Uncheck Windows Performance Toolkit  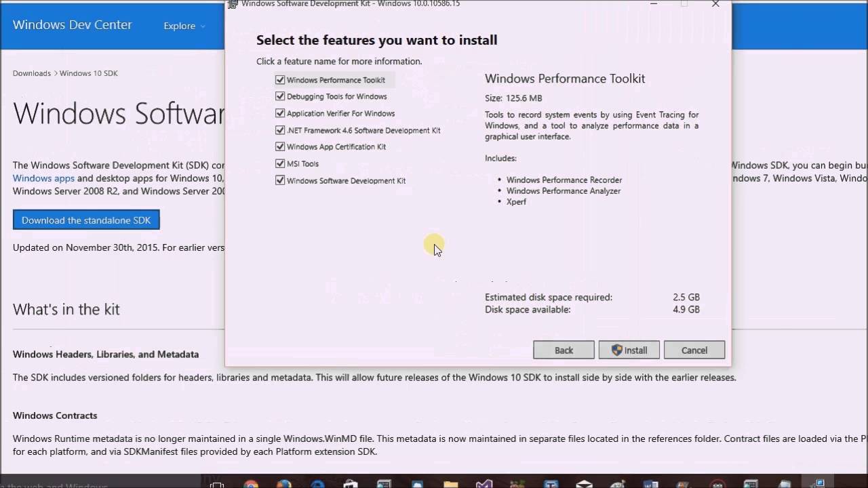280,79
